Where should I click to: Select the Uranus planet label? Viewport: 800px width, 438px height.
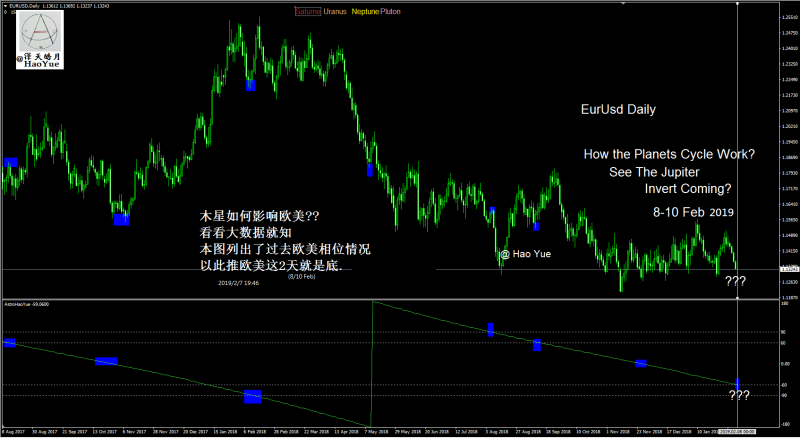335,11
